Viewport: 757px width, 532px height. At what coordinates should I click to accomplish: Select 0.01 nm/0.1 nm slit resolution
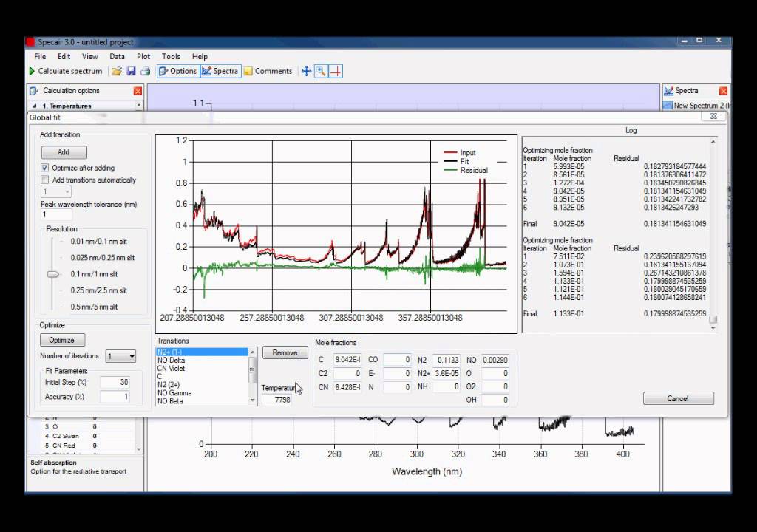(x=98, y=242)
